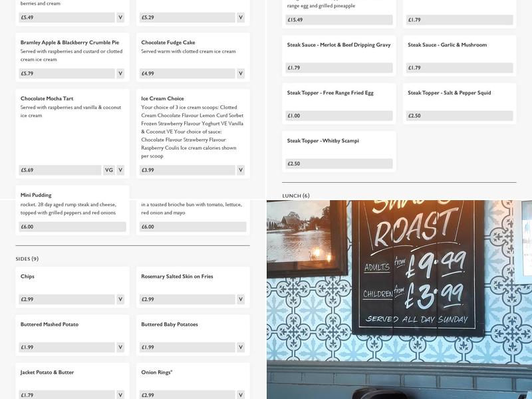The width and height of the screenshot is (532, 399).
Task: Click the V badge on Chips
Action: click(x=120, y=299)
